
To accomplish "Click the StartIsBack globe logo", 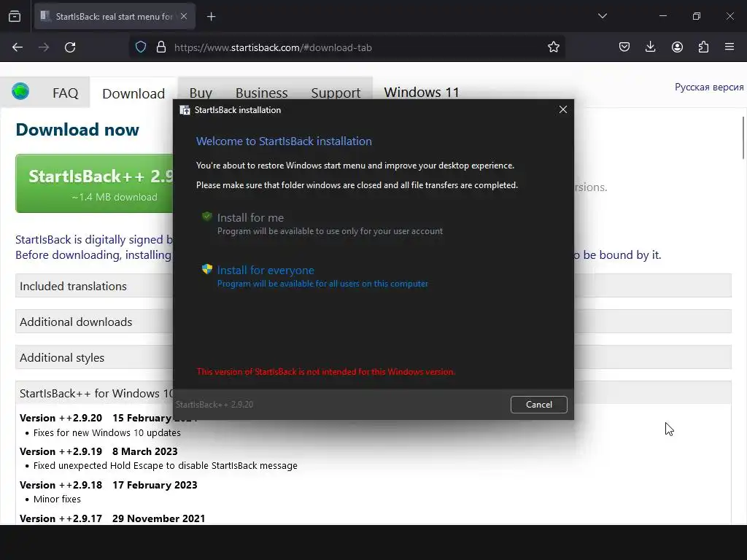I will click(20, 91).
